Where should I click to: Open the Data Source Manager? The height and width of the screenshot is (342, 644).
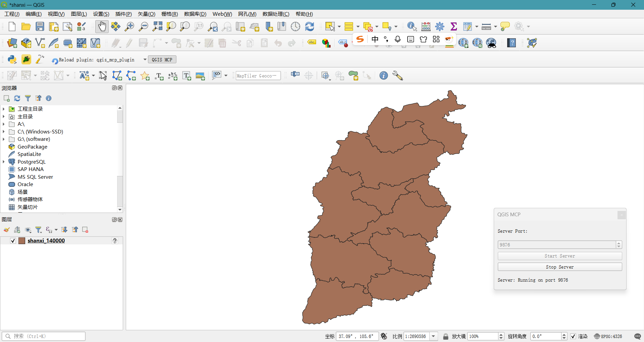tap(12, 43)
